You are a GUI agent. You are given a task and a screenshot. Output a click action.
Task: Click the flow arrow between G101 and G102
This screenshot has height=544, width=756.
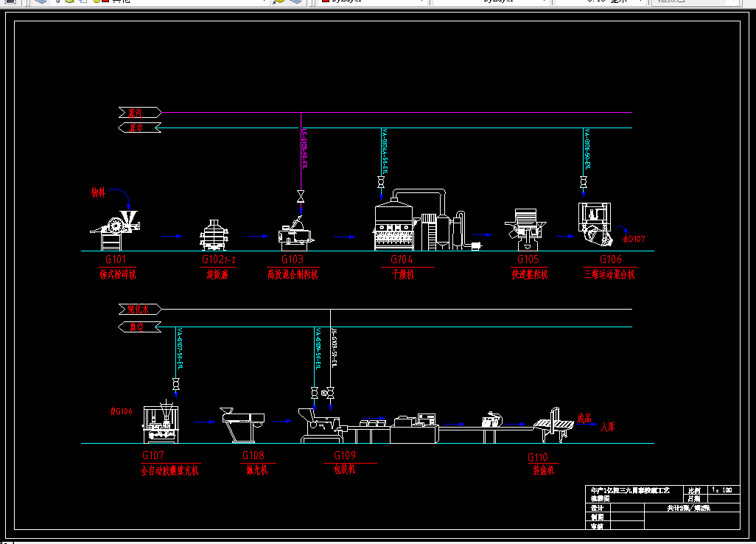point(172,237)
